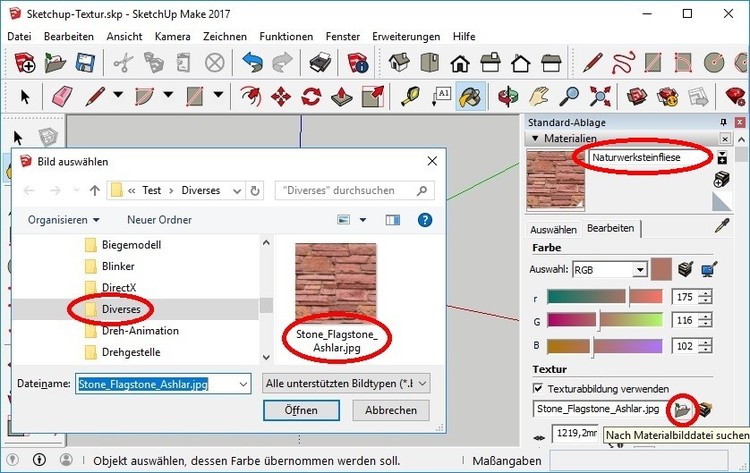Click Match color of object in model icon
This screenshot has width=750, height=473.
point(686,269)
